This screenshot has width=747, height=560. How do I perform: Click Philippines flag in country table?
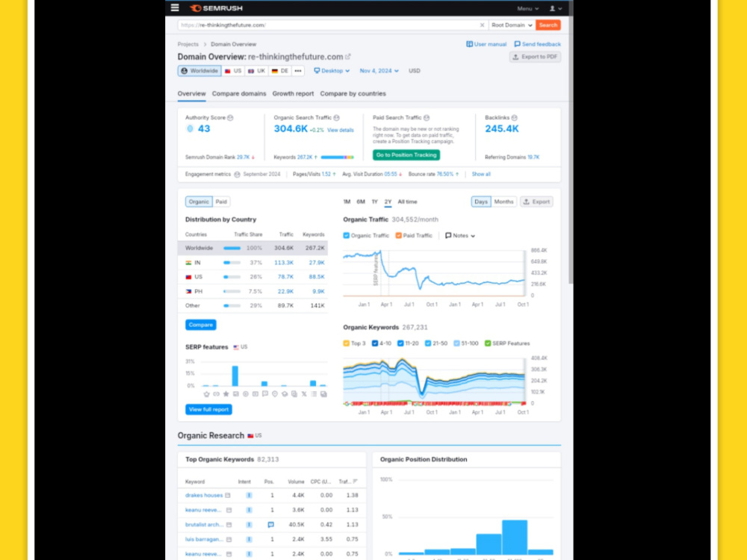(189, 291)
